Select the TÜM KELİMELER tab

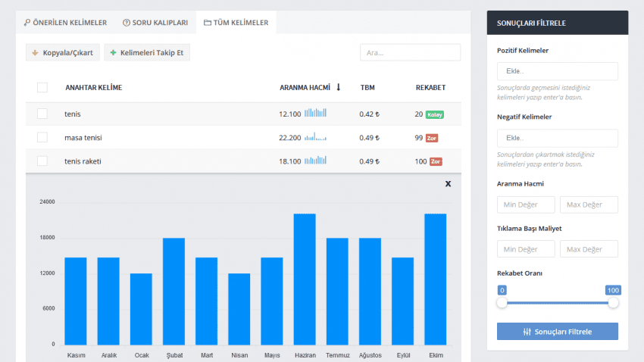[x=236, y=23]
